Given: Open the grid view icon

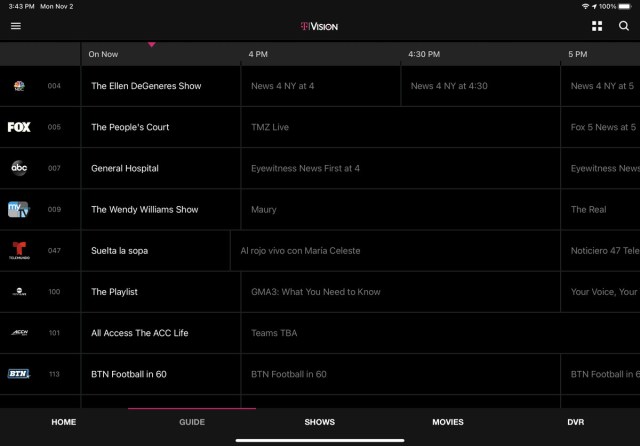Looking at the screenshot, I should coord(597,26).
